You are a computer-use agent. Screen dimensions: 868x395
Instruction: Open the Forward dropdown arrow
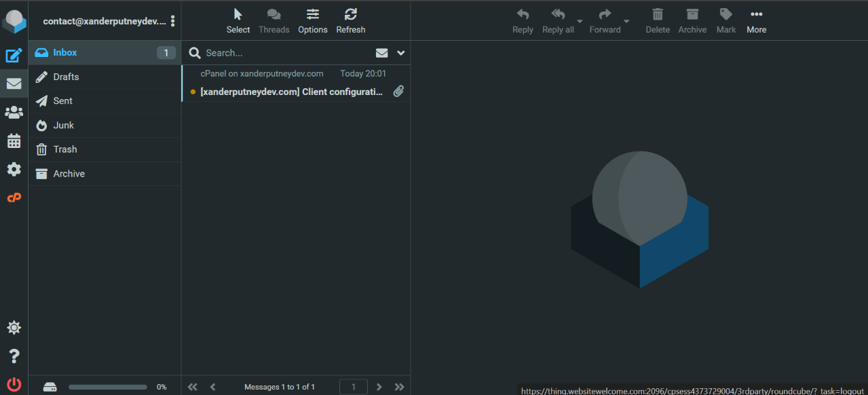click(626, 22)
